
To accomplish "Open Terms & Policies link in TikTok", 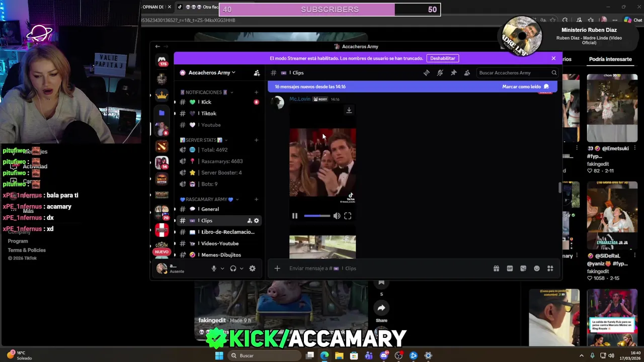I will [x=27, y=250].
